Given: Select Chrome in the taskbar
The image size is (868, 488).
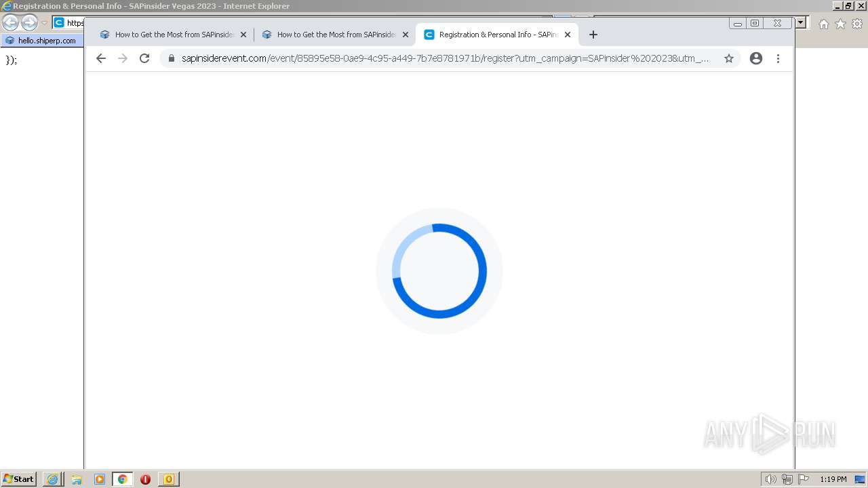Looking at the screenshot, I should (123, 479).
